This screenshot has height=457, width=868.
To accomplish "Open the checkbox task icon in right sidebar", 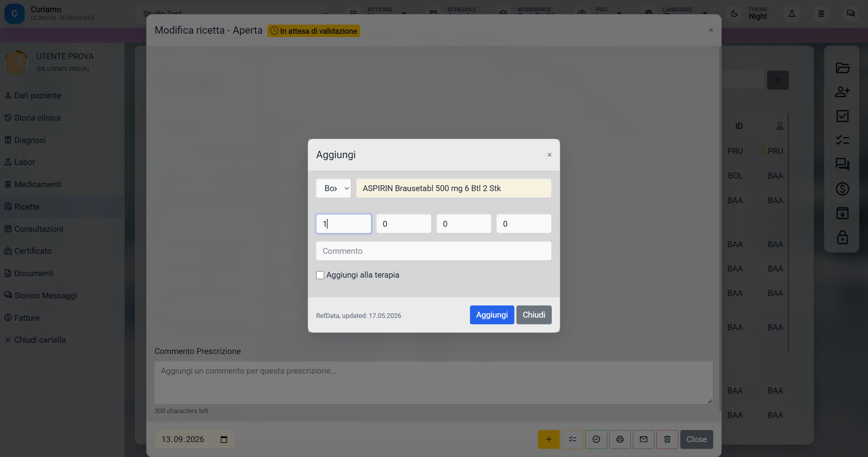I will [x=842, y=116].
